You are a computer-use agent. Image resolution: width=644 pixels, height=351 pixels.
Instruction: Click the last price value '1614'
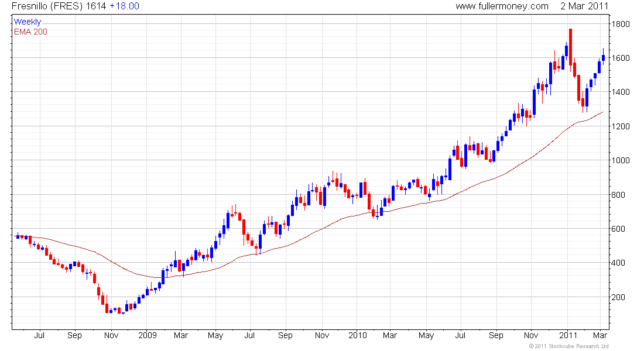click(96, 6)
